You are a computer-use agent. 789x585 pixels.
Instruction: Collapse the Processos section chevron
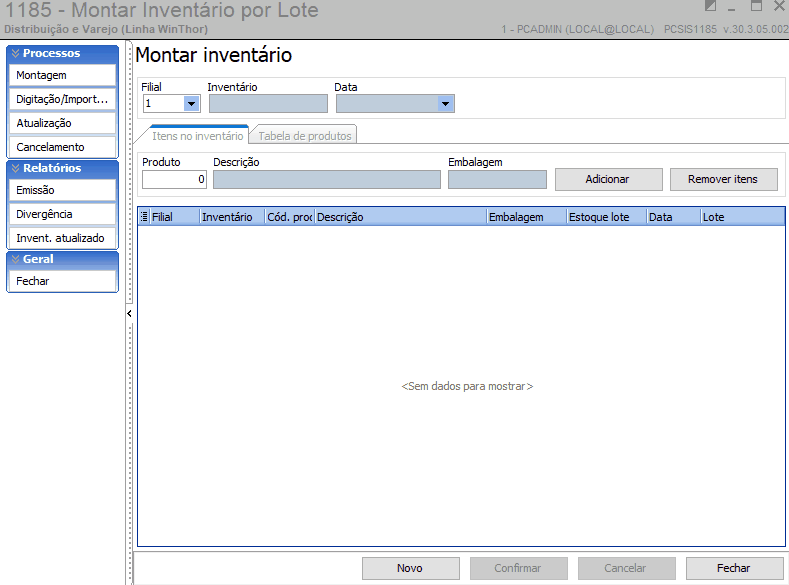16,53
